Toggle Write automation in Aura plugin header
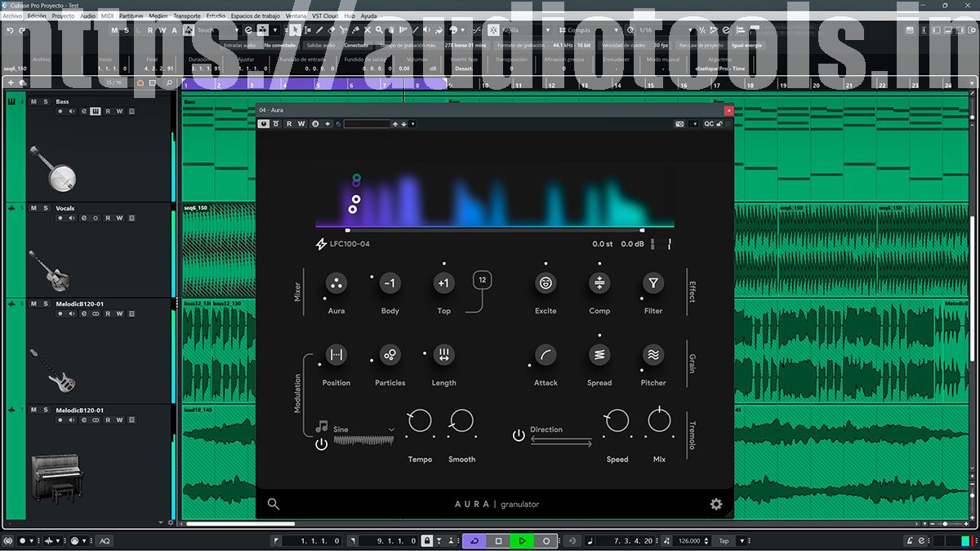 pos(301,124)
